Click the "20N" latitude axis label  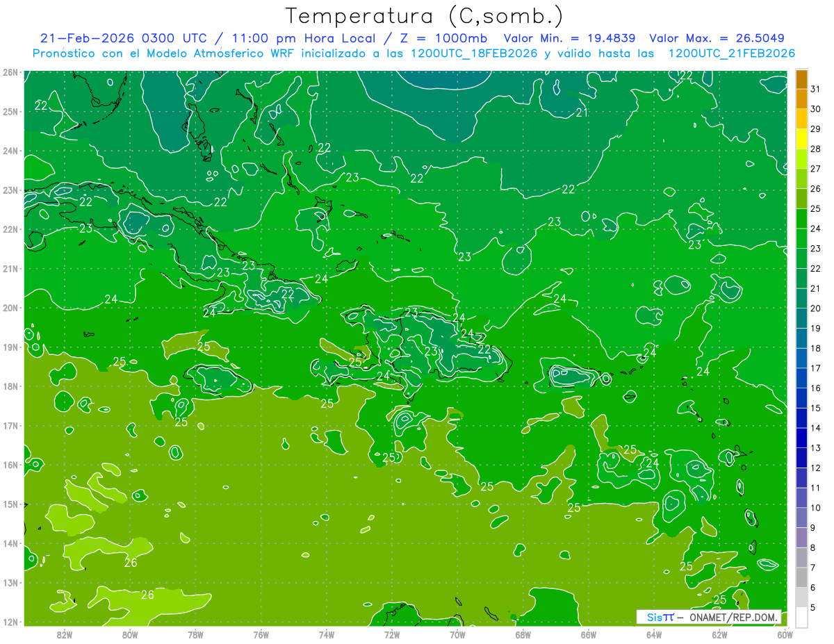[x=10, y=308]
